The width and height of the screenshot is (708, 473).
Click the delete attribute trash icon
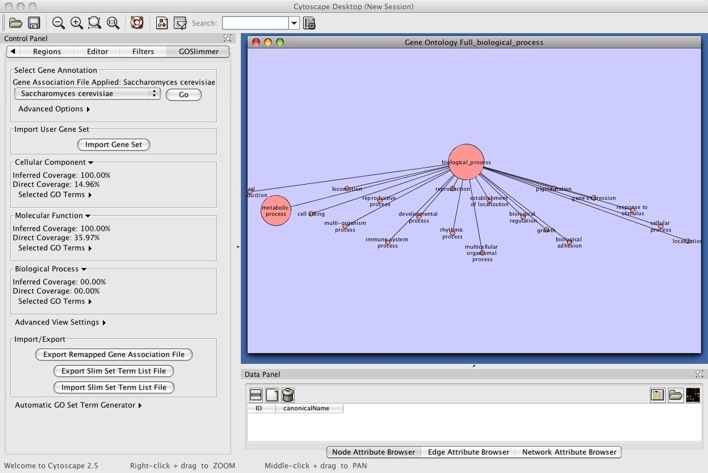click(288, 395)
